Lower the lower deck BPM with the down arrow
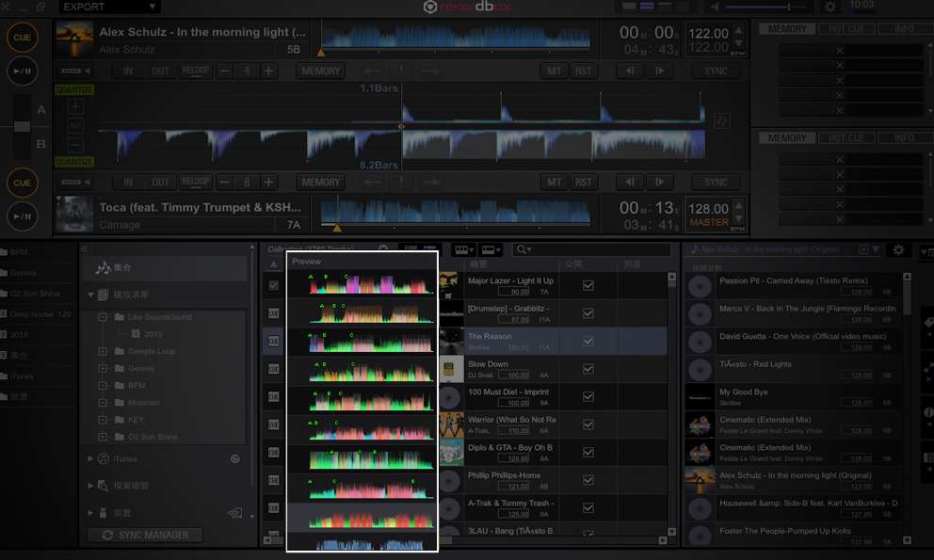 738,219
